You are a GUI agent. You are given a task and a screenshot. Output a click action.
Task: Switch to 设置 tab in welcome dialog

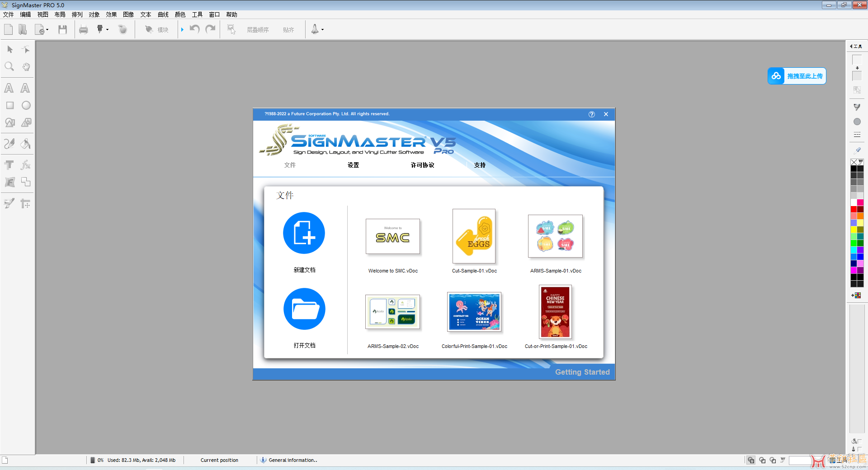(x=354, y=165)
